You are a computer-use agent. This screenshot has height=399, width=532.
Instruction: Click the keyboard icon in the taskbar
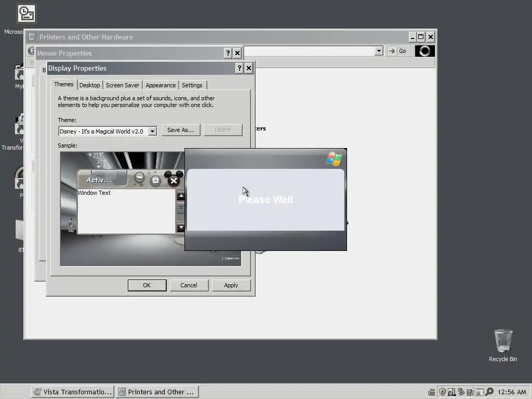432,392
